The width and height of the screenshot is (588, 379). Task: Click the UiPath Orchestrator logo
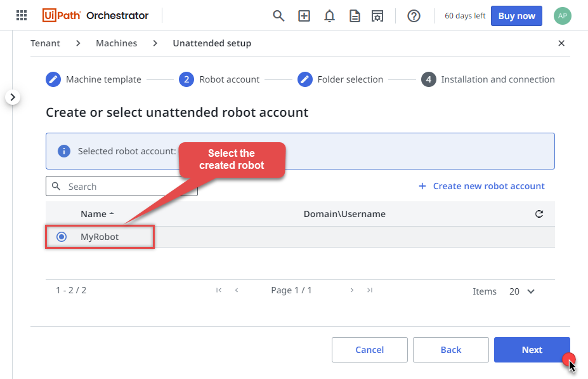coord(95,15)
